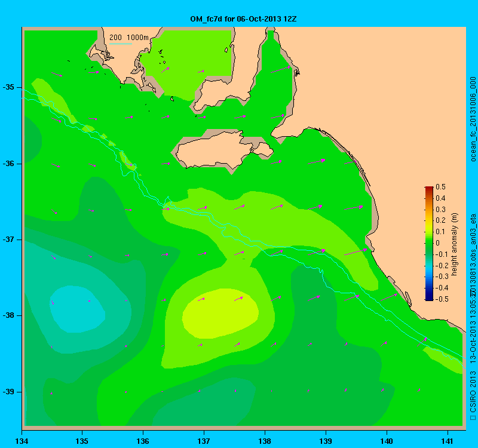Select the '-39' latitude axis label
Screen dimensions: 478x448
click(8, 392)
